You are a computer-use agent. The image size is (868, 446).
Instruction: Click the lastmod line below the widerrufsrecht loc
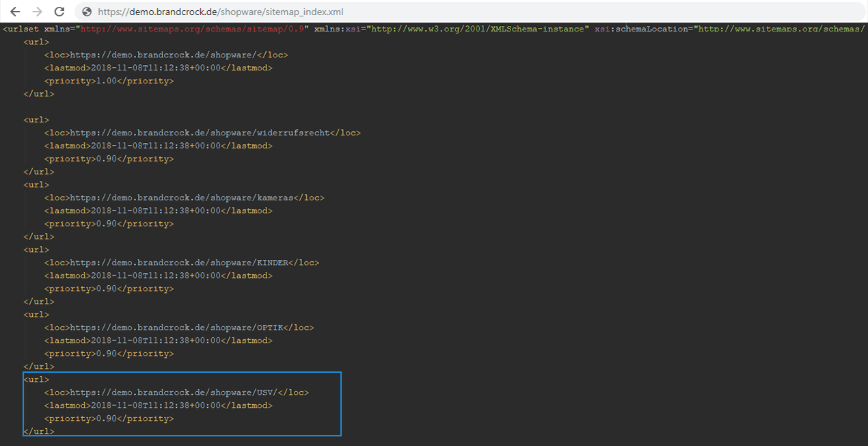[159, 146]
